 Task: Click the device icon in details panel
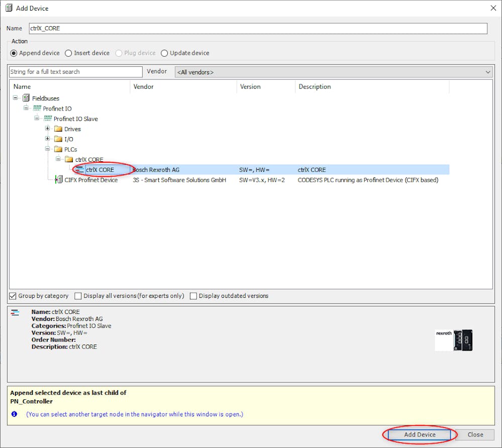pos(15,312)
